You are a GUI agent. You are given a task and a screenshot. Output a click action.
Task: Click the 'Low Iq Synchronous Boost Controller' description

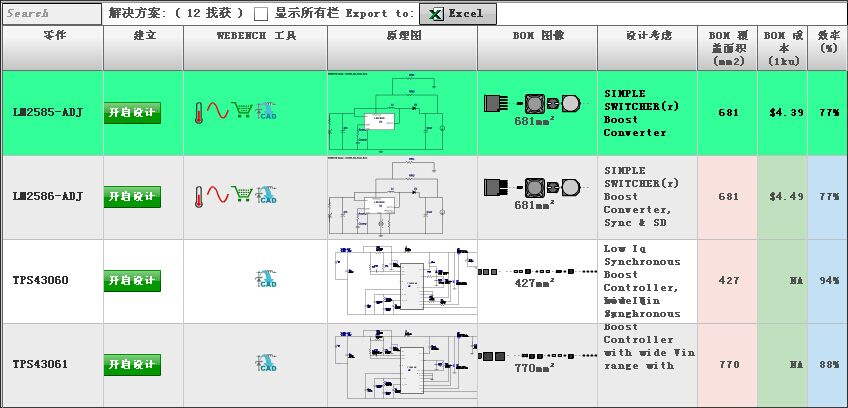pos(642,268)
